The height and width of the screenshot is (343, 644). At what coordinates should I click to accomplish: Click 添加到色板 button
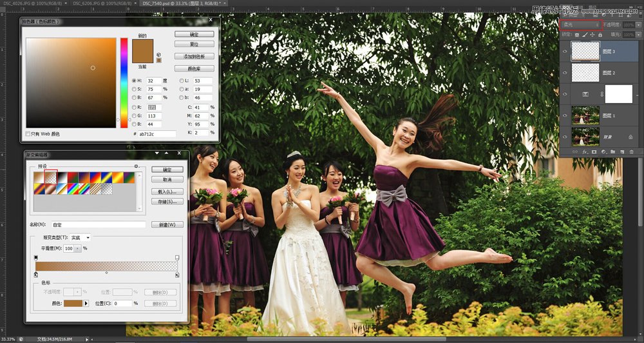pos(194,56)
